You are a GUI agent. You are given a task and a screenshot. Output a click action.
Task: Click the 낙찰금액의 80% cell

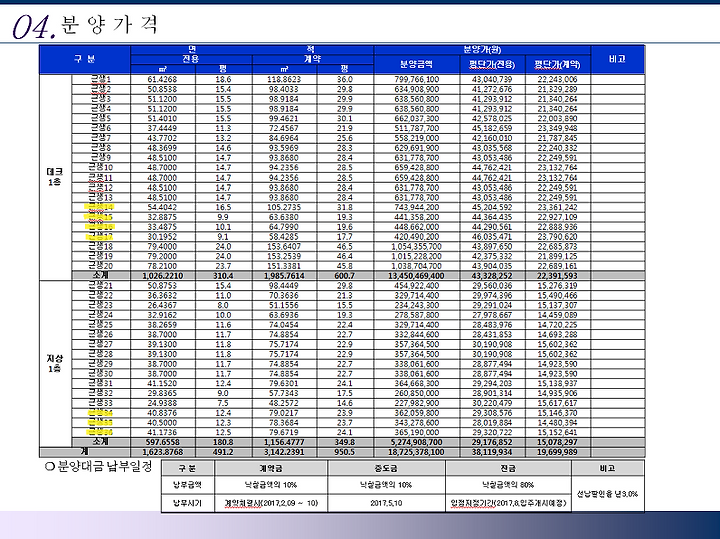508,485
